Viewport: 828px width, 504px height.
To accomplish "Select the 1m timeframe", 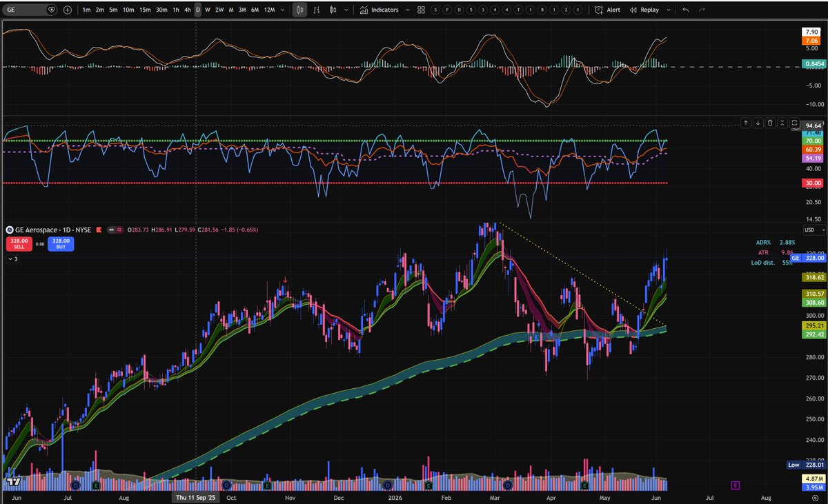I will coord(86,10).
